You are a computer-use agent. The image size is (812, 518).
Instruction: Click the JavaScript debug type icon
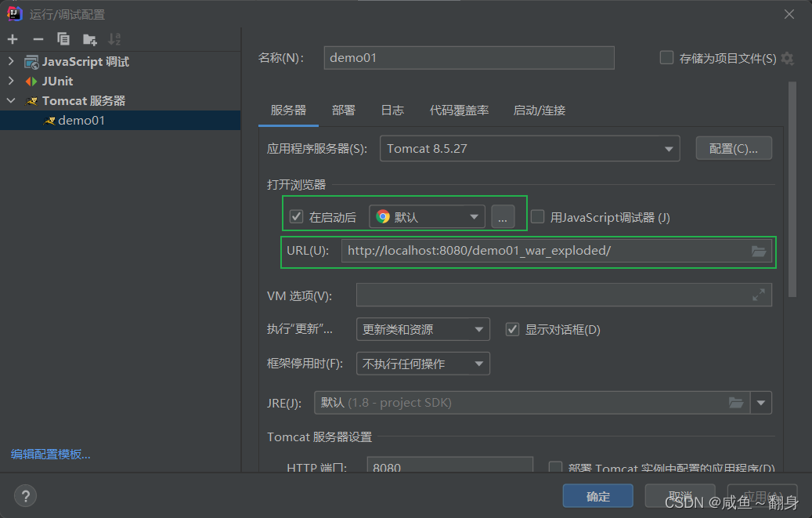click(x=31, y=62)
